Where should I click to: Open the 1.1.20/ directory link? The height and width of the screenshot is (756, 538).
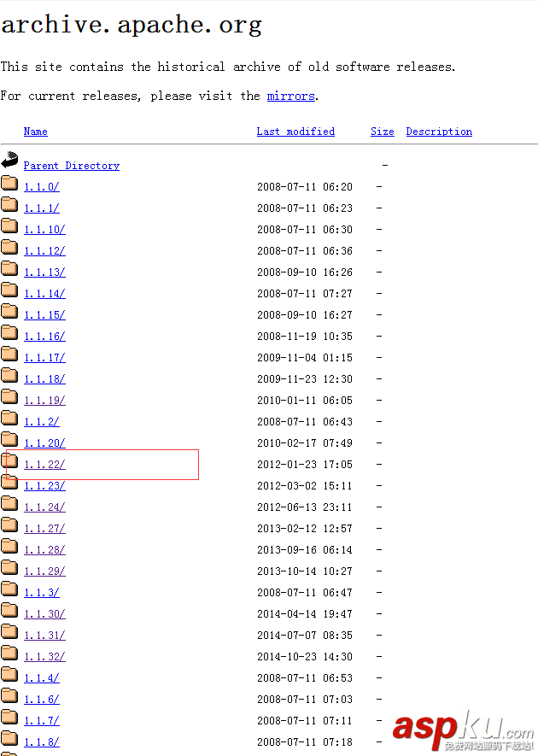pos(44,443)
